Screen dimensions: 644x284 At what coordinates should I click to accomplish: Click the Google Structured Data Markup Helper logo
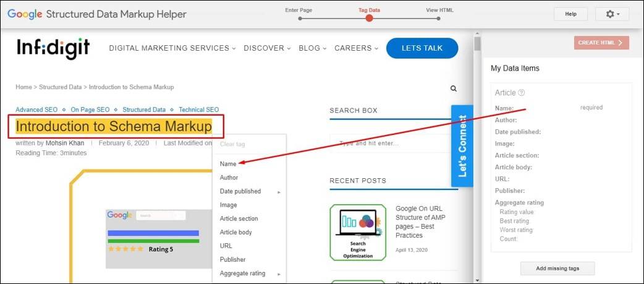[97, 14]
